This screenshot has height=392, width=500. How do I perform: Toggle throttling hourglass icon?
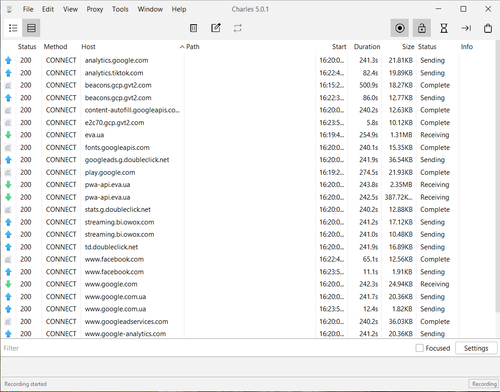(444, 28)
